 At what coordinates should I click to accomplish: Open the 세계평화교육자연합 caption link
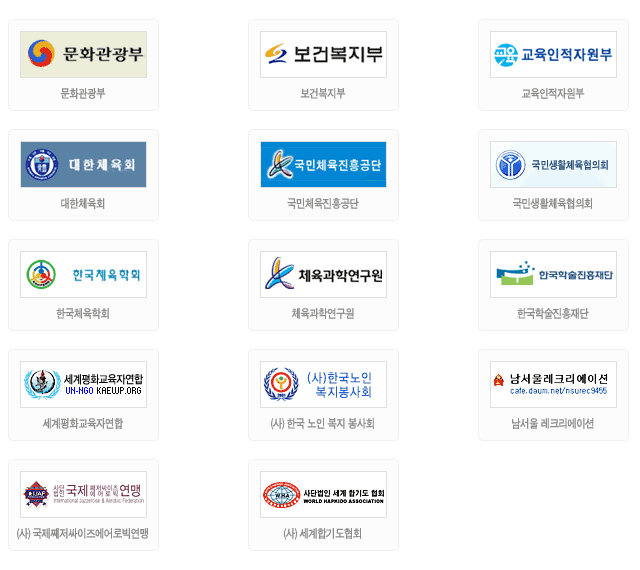tap(83, 423)
